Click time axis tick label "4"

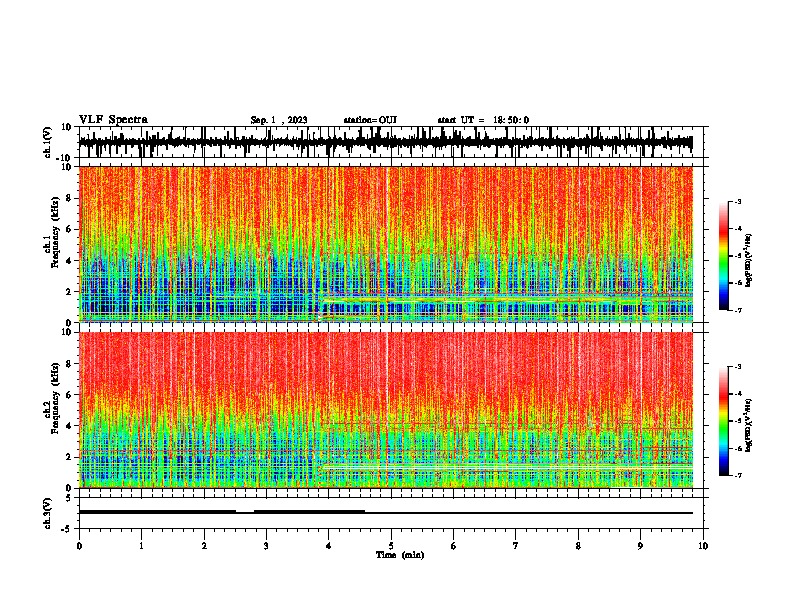329,546
